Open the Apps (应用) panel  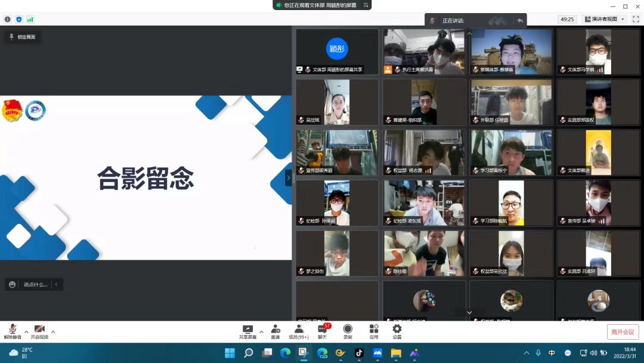coord(374,330)
